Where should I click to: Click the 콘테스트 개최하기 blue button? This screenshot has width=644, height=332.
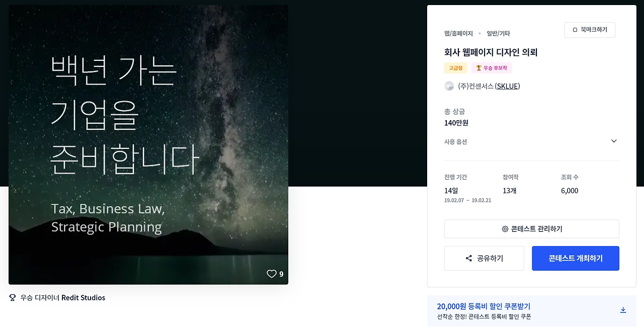(576, 259)
